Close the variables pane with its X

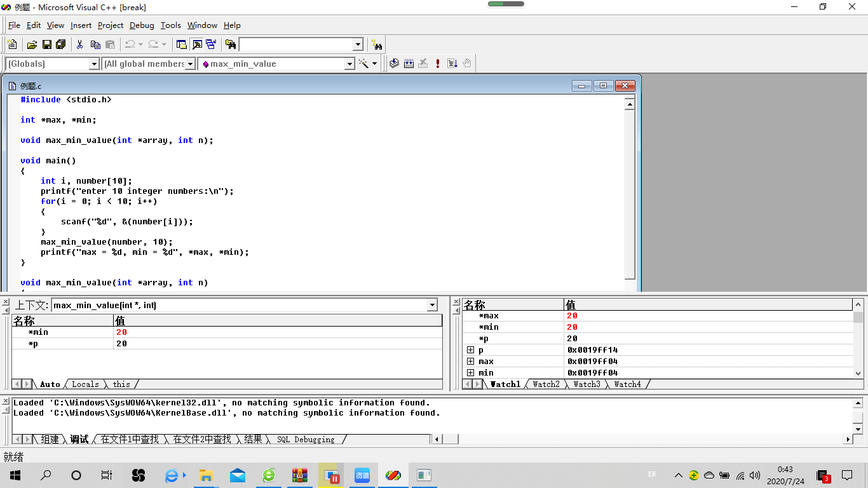tap(6, 302)
